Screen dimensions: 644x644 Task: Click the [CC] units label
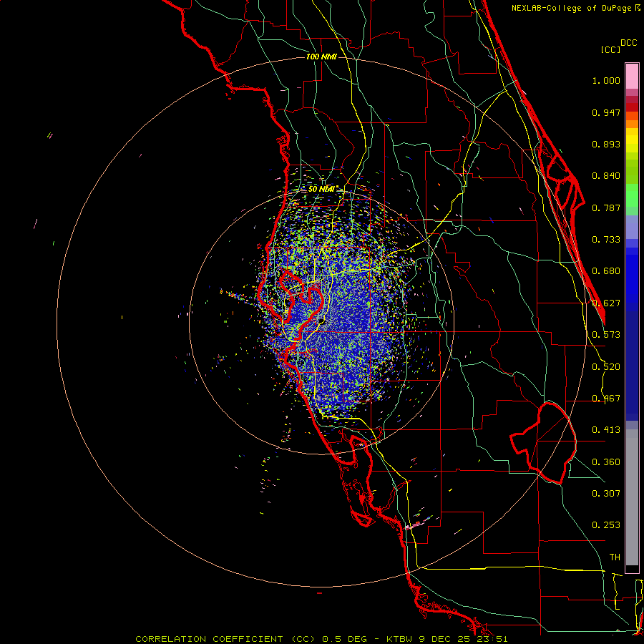(x=610, y=49)
